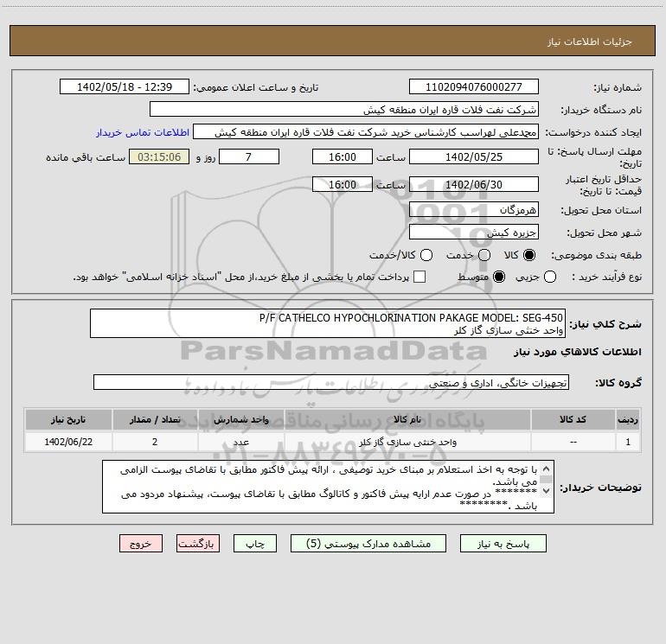Click the نام دستگاه خریدار field
This screenshot has width=666, height=644.
pyautogui.click(x=344, y=110)
